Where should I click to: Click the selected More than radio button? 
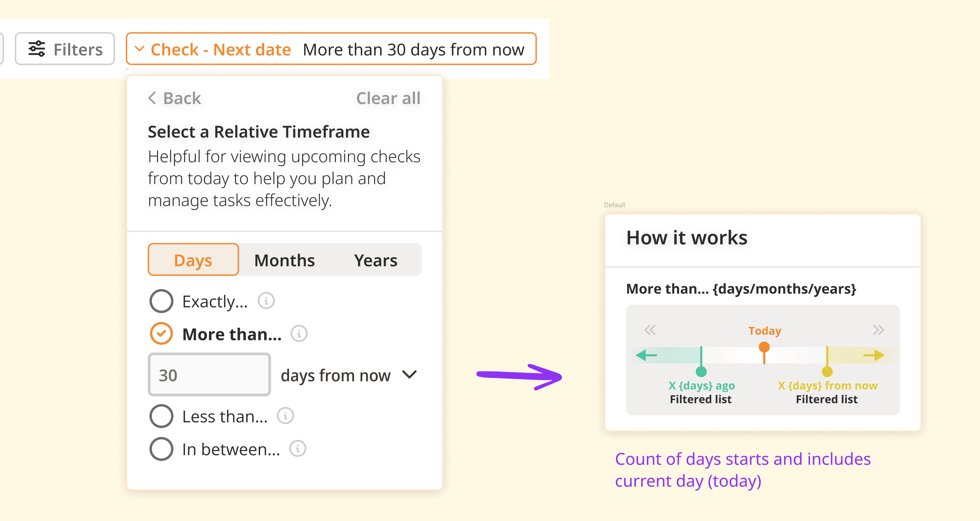161,333
